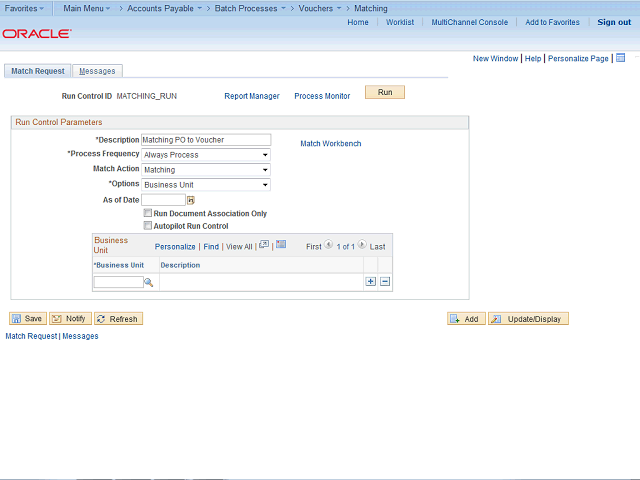Click the Description column header

(x=180, y=265)
